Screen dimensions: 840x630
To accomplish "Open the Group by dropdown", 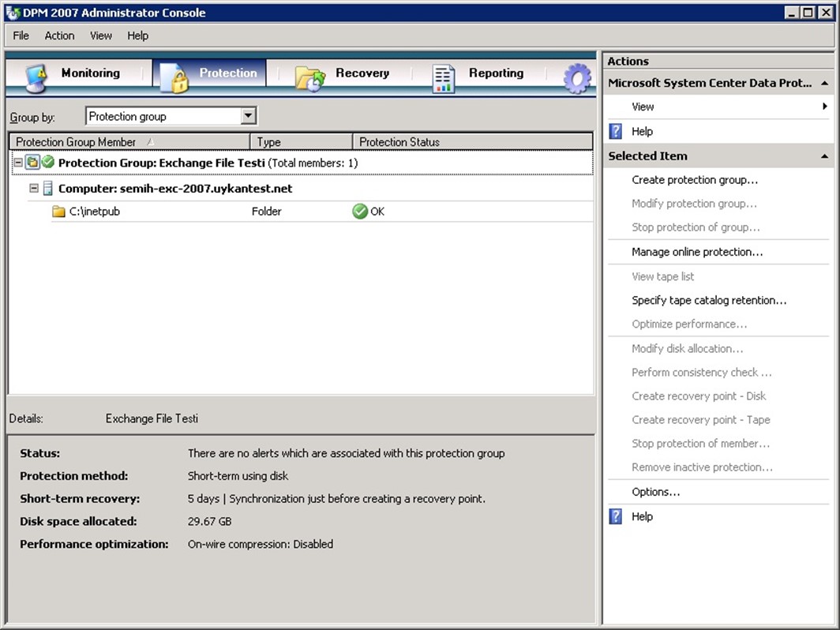I will (x=248, y=116).
